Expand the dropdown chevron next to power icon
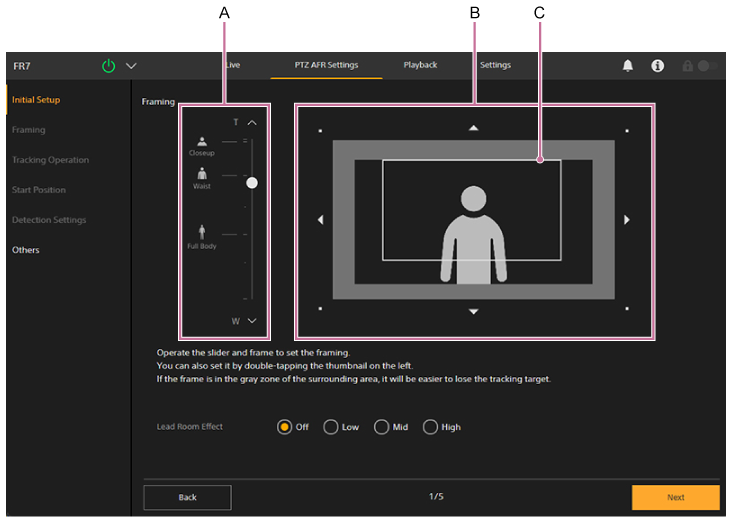Viewport: 730px width, 520px height. coord(131,66)
